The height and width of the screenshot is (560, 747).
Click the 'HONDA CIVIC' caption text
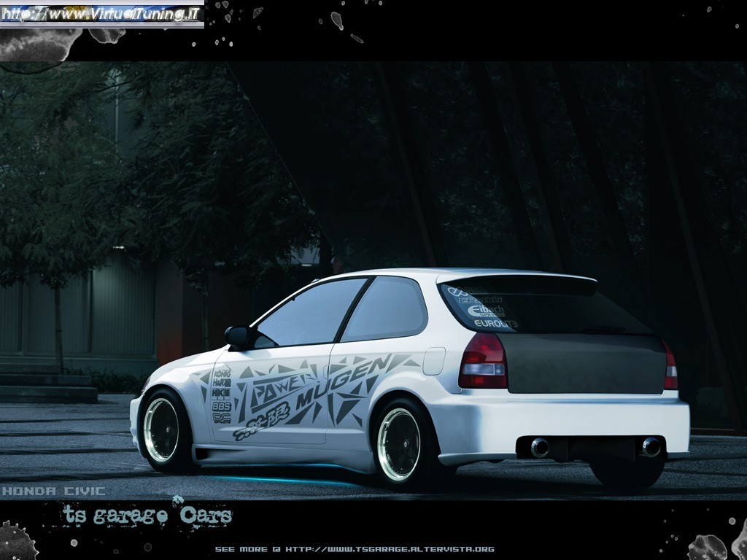coord(53,491)
